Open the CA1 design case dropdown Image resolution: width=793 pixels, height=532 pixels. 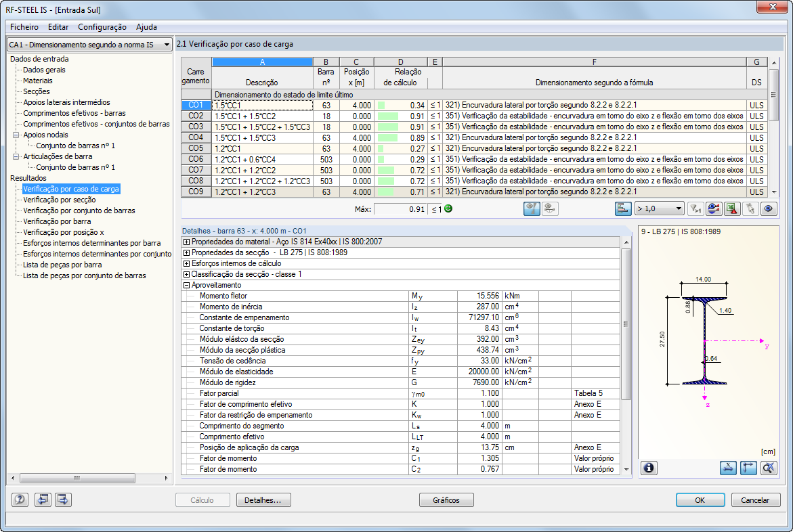[89, 45]
